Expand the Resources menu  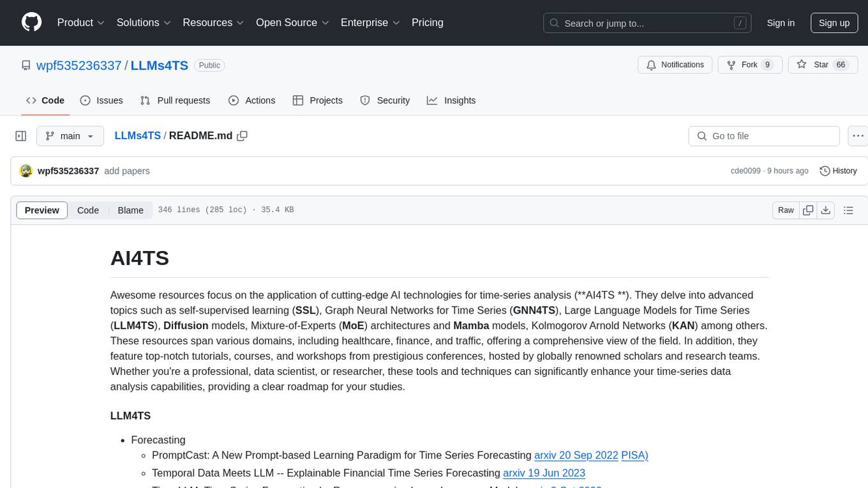(x=213, y=22)
